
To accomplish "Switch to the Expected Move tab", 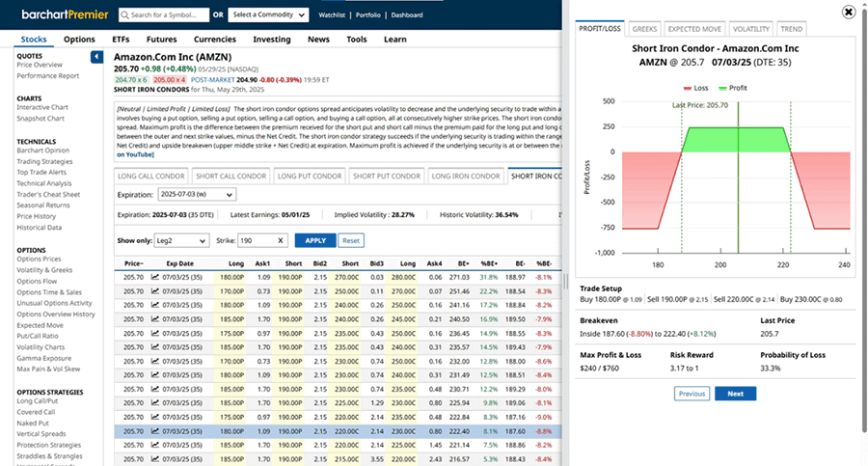I will click(x=694, y=29).
